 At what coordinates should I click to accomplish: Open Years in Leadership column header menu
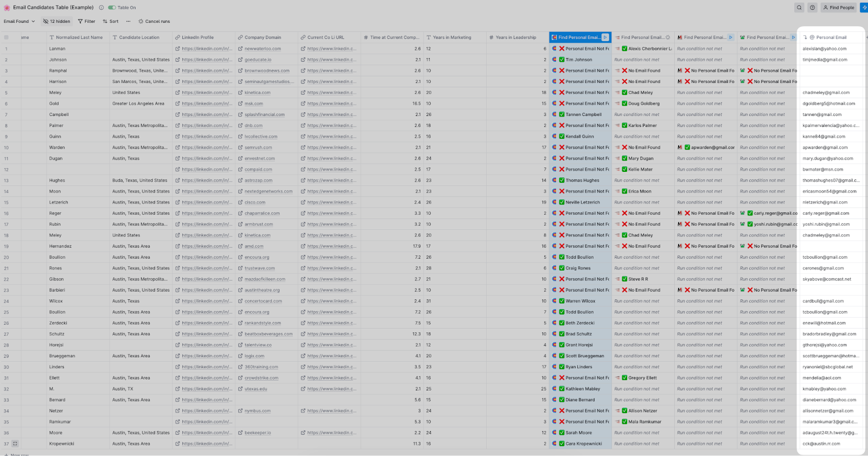click(518, 37)
